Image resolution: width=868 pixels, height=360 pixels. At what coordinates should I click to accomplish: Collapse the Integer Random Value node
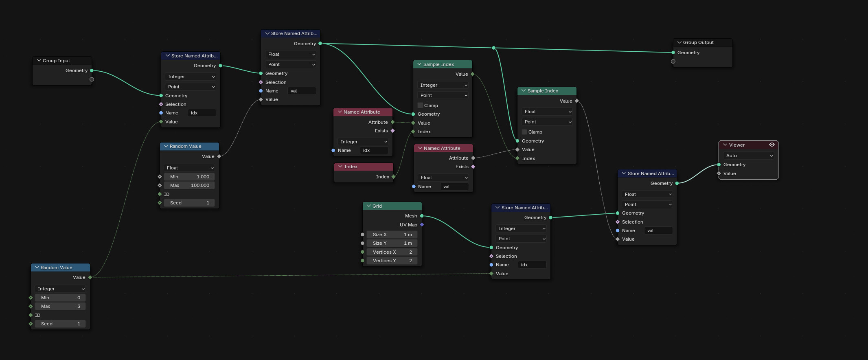(37, 268)
